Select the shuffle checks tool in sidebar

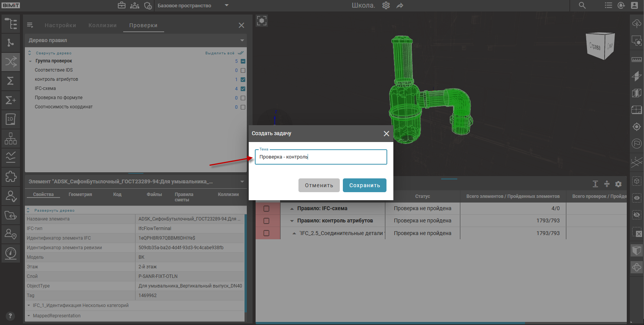(x=11, y=62)
